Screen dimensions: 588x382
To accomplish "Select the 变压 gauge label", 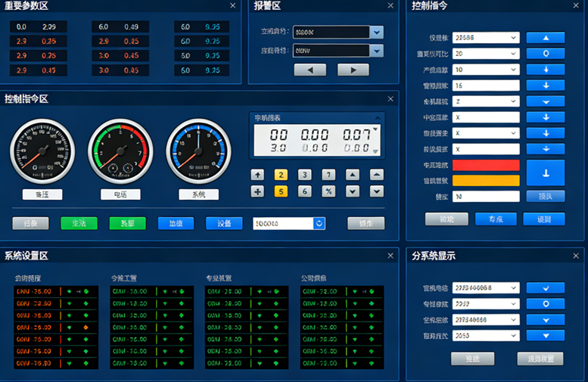I will pos(42,194).
